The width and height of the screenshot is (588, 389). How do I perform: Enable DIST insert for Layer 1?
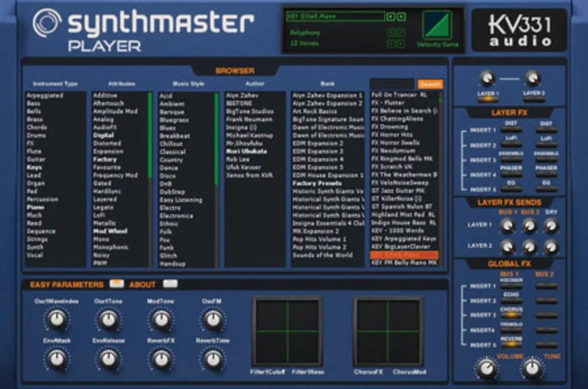(x=511, y=129)
